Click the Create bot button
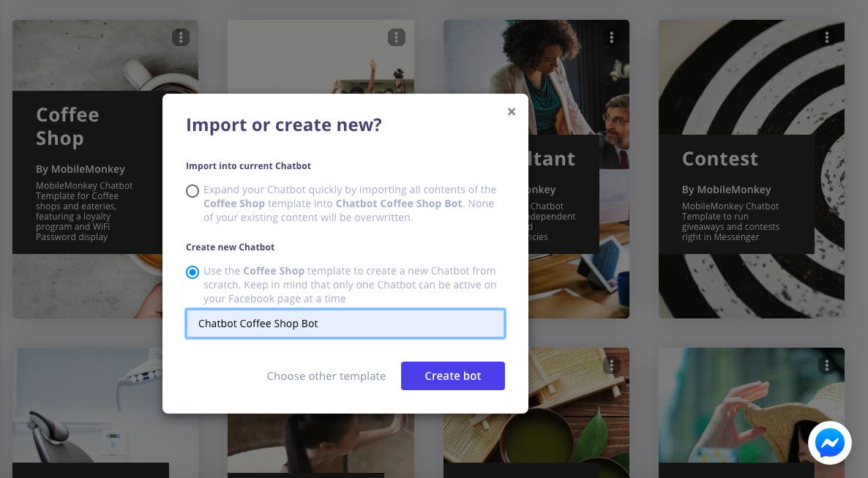The image size is (868, 478). point(452,376)
